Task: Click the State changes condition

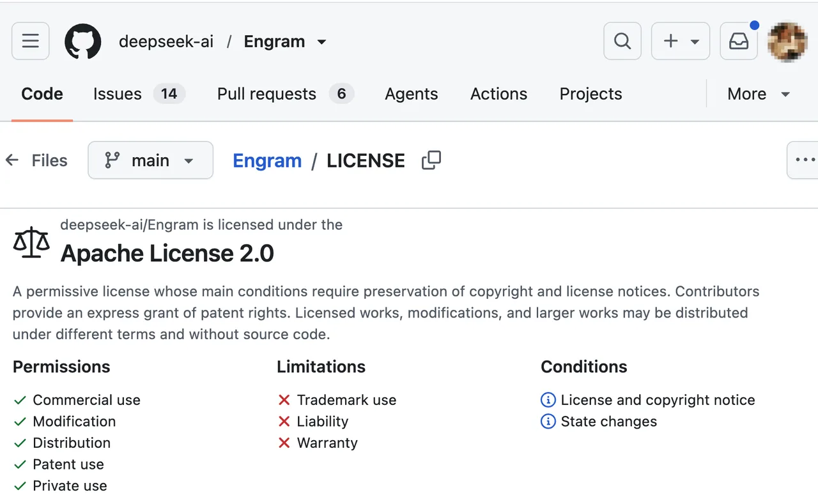Action: 609,422
